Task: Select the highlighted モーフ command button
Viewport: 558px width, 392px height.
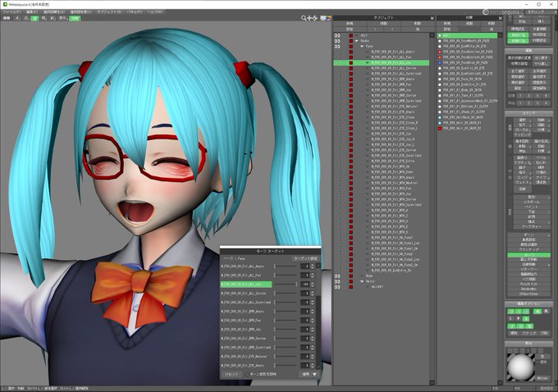Action: [x=528, y=255]
